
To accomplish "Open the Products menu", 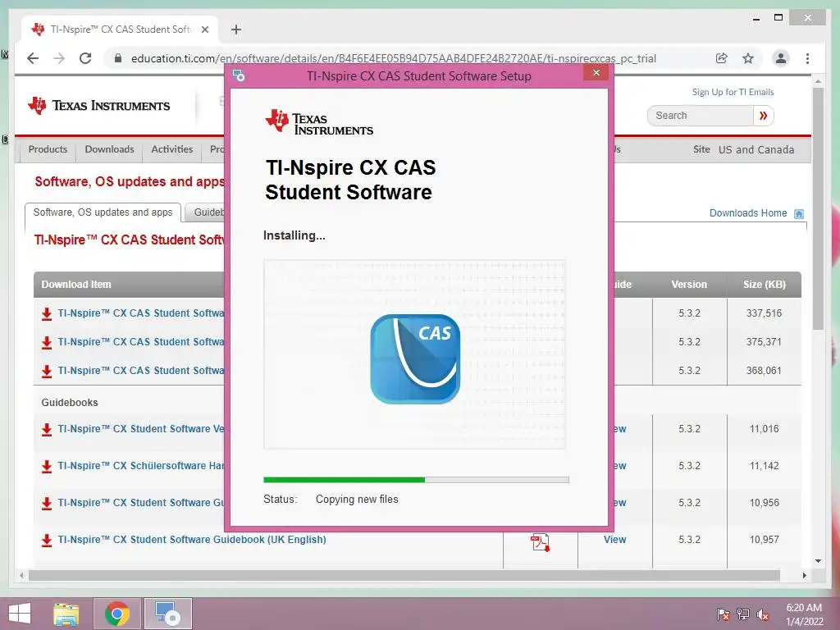I will [x=48, y=149].
